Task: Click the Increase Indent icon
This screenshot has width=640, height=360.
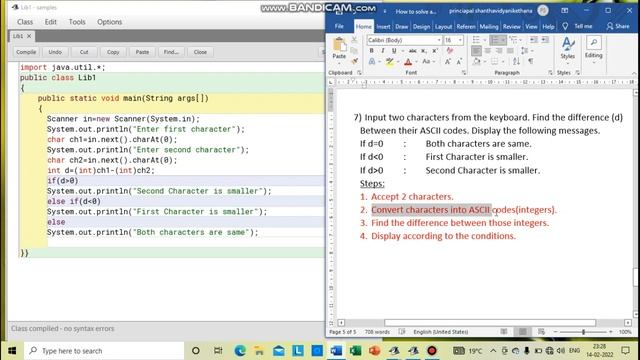Action: pos(544,40)
